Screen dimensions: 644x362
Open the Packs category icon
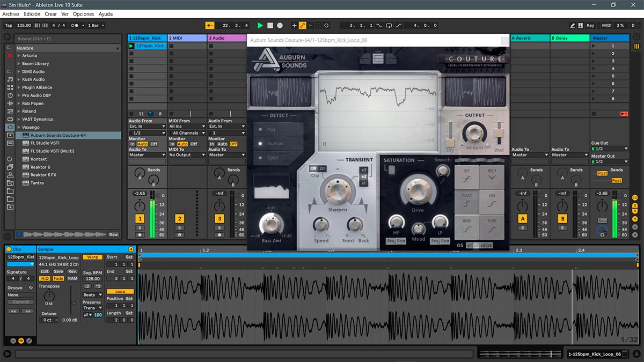10,159
